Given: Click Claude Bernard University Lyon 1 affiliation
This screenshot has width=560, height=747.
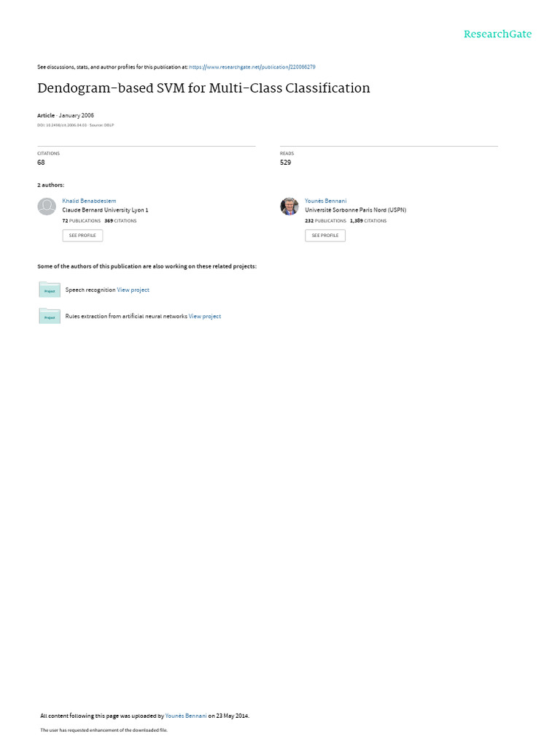Looking at the screenshot, I should 105,210.
